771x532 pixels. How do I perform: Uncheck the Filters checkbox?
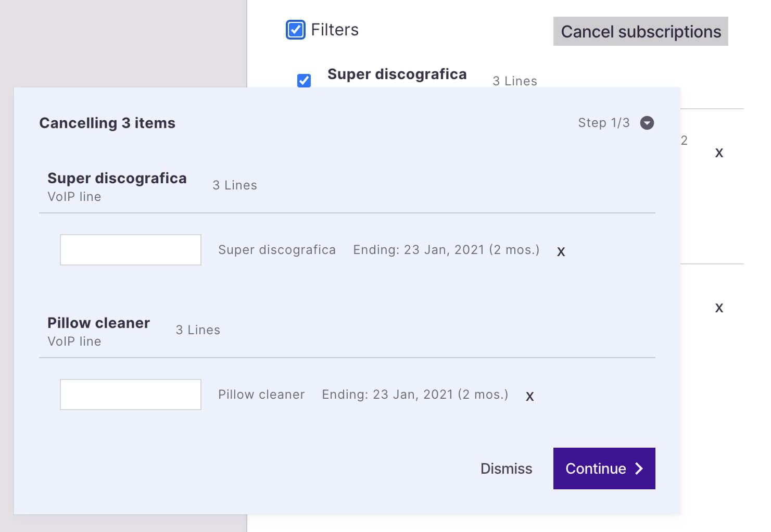(296, 30)
